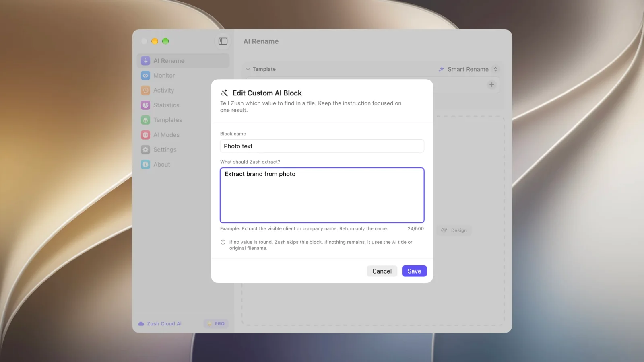Click the AI Rename sidebar icon
Screen dimensions: 644x362
tap(146, 61)
